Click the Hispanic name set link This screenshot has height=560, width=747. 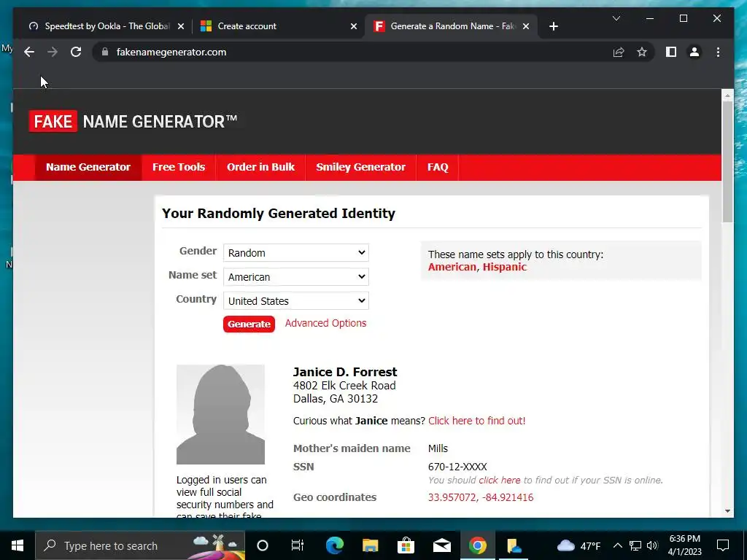(x=505, y=267)
